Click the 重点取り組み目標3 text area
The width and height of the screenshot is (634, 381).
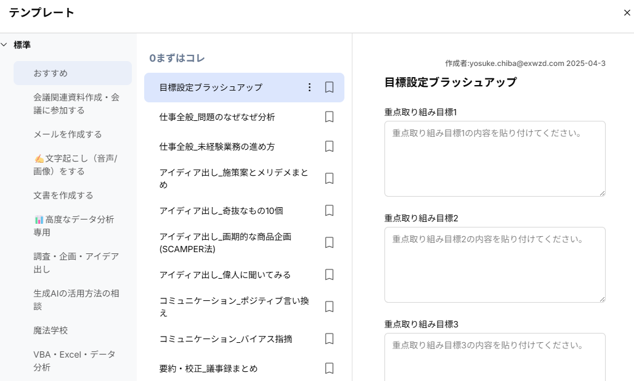[x=495, y=357]
